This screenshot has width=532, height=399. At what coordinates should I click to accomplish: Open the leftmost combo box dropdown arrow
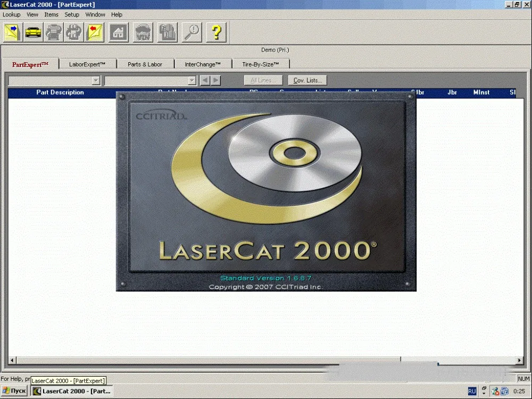click(x=96, y=80)
